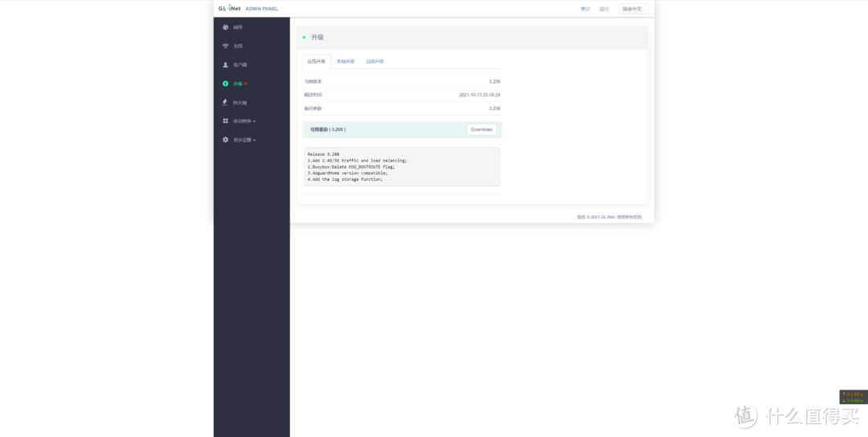Image resolution: width=868 pixels, height=437 pixels.
Task: Click inside the Release 3.208 notes box
Action: pyautogui.click(x=401, y=166)
